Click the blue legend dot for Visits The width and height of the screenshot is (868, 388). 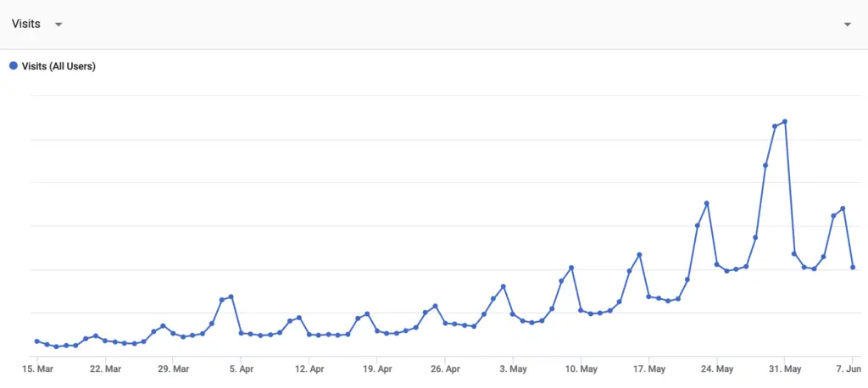[14, 66]
